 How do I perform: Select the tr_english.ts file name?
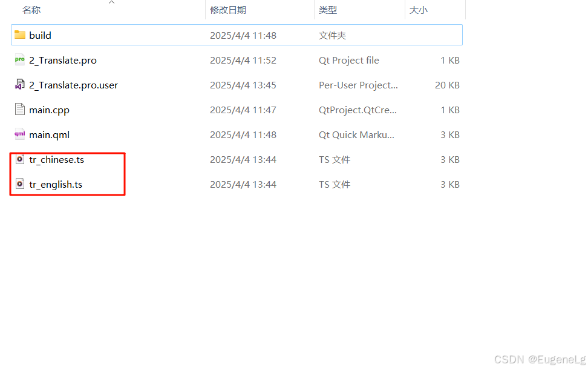(56, 185)
